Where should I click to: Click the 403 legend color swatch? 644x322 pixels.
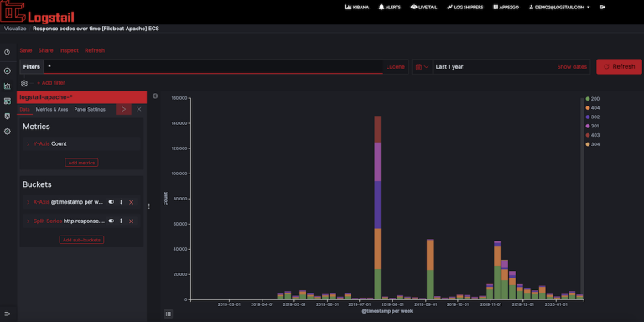pyautogui.click(x=588, y=135)
